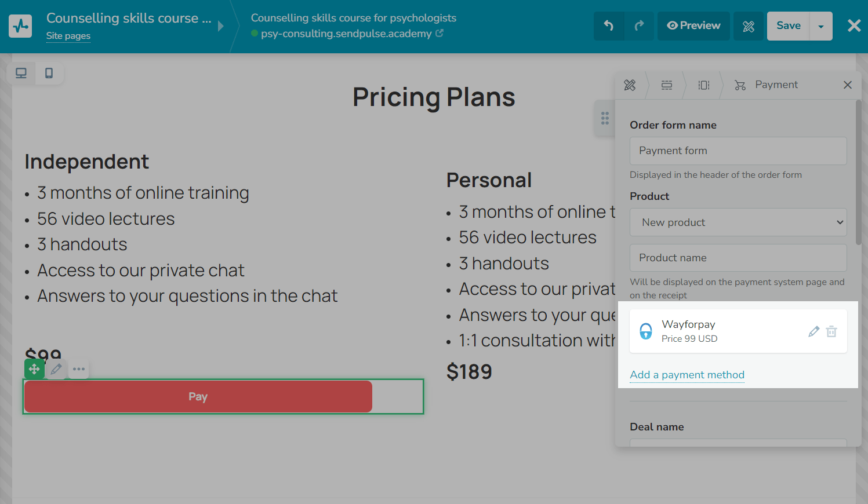Viewport: 868px width, 504px height.
Task: Open the column settings breadcrumb icon
Action: pos(704,85)
